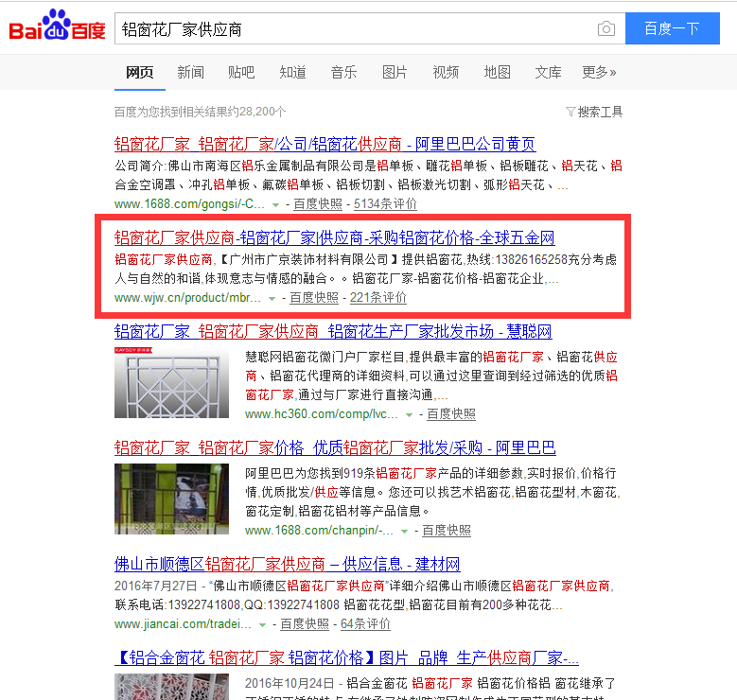This screenshot has width=737, height=700.
Task: Expand dropdown arrow next to www.1688.com/gongsi
Action: (x=276, y=205)
